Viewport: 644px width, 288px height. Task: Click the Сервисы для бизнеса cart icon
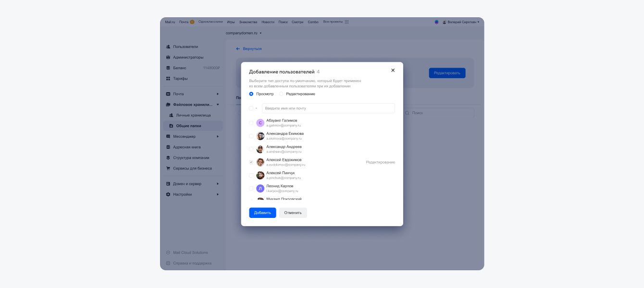tap(168, 168)
